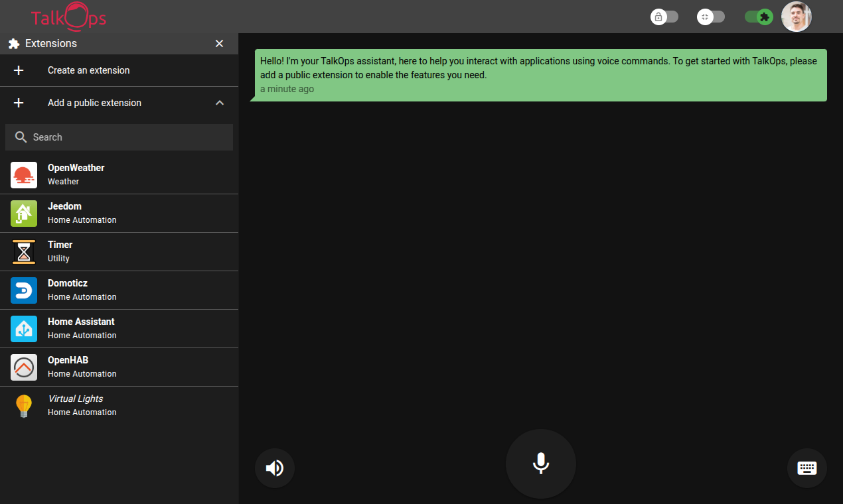Mute the assistant with speaker button
The width and height of the screenshot is (843, 504).
click(x=275, y=468)
